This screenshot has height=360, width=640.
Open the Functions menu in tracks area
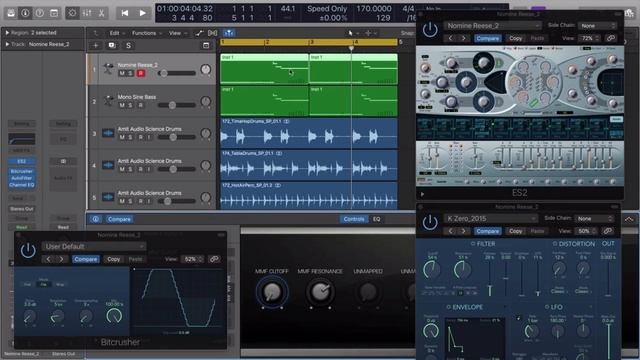(x=146, y=33)
